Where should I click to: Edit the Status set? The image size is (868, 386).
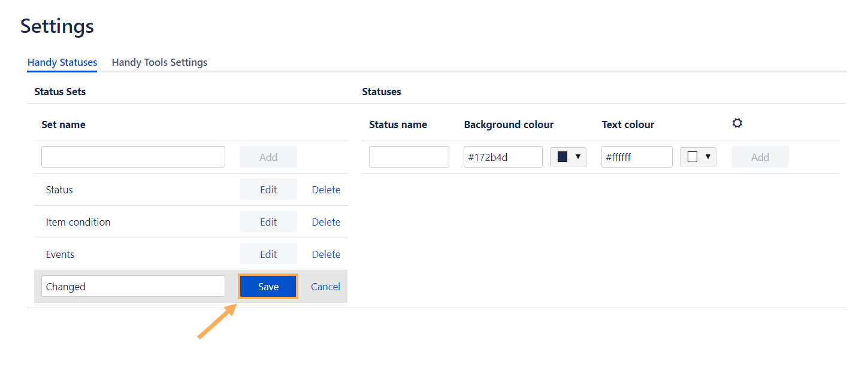pos(268,190)
